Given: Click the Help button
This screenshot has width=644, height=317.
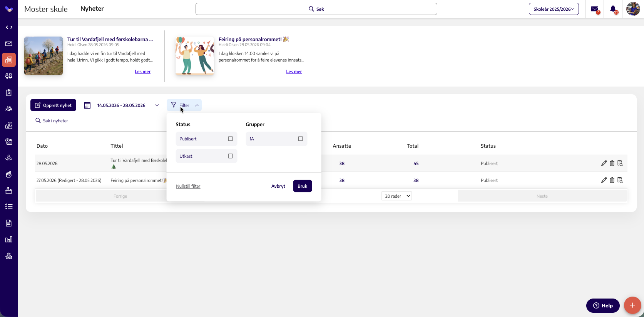Looking at the screenshot, I should coord(603,305).
